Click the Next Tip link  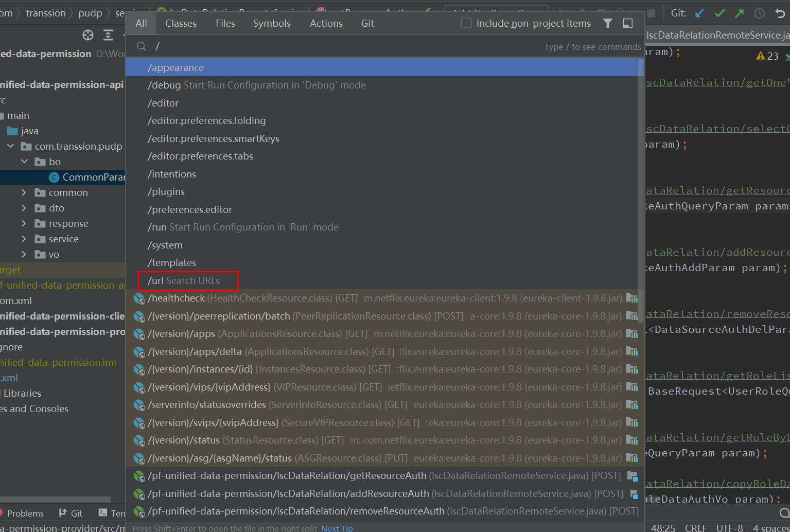coord(337,528)
